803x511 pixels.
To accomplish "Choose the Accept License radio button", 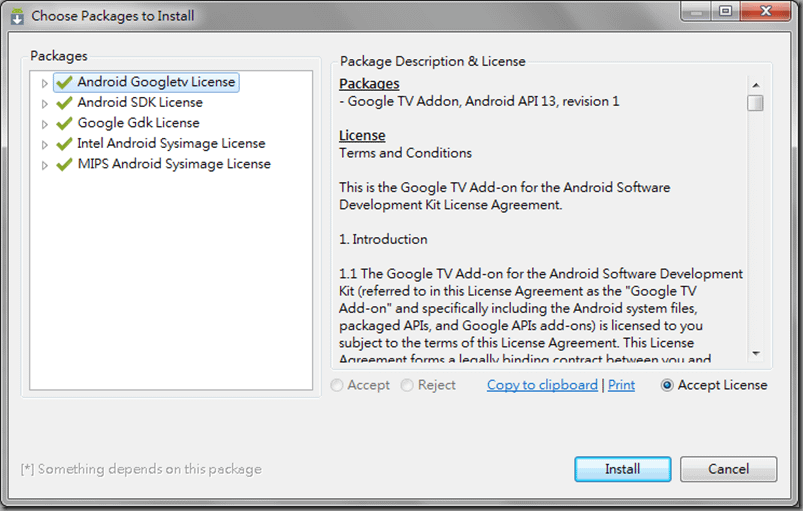I will click(x=667, y=385).
